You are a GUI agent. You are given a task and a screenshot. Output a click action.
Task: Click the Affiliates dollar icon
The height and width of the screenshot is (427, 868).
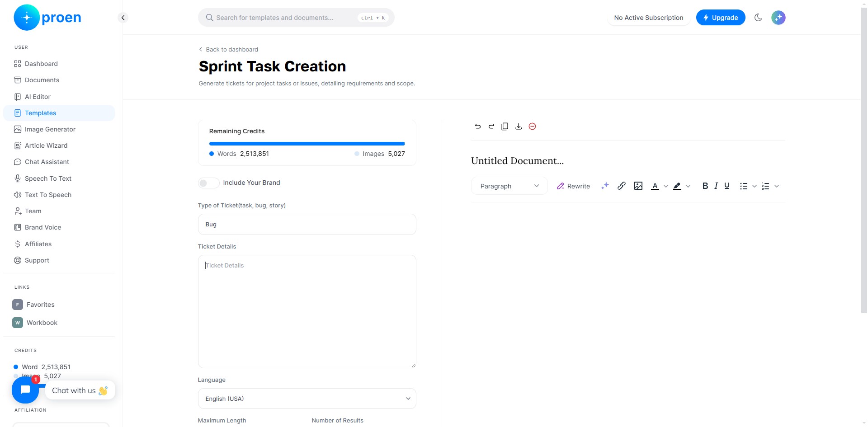[18, 244]
